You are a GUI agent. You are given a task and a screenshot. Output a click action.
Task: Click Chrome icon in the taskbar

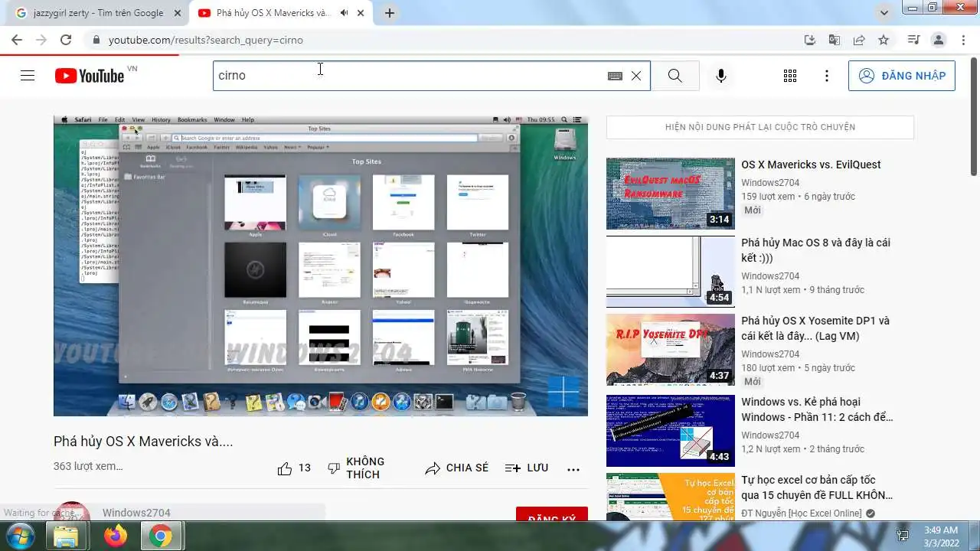(x=161, y=536)
